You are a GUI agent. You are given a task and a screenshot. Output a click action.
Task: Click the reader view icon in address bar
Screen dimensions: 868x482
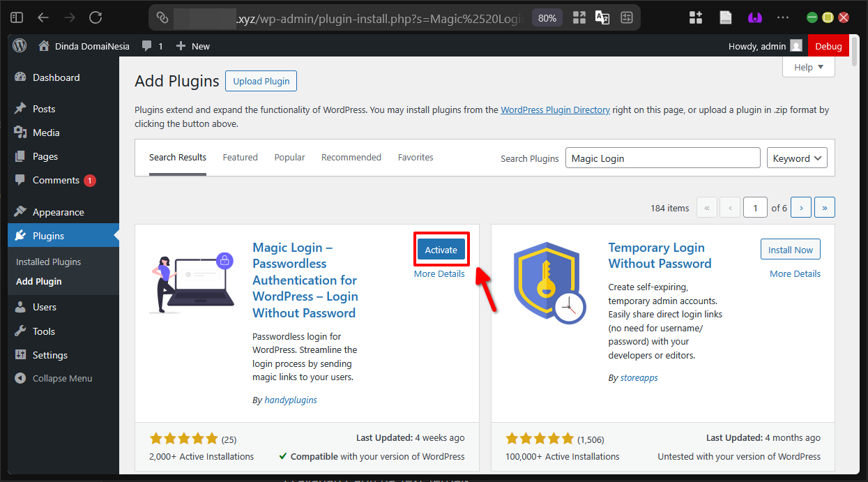click(626, 18)
